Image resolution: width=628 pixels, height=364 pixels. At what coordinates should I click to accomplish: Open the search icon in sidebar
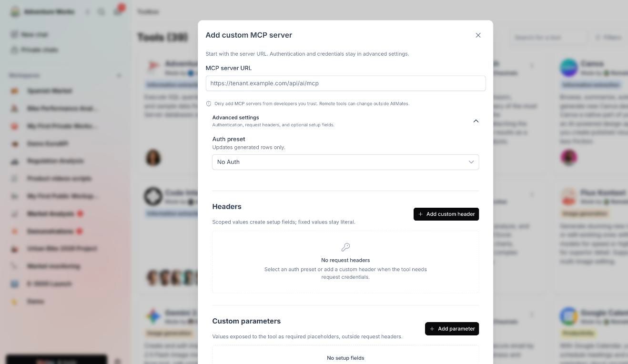point(101,12)
